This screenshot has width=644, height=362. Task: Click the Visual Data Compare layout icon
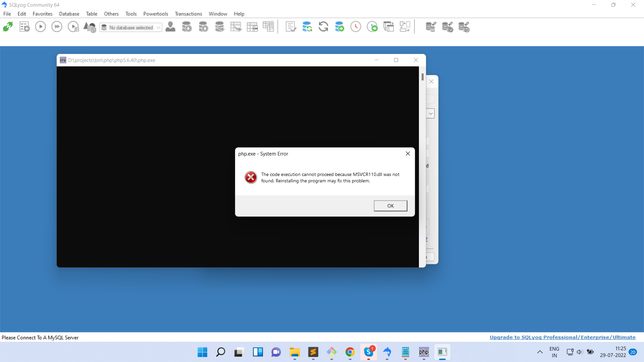coord(405,27)
